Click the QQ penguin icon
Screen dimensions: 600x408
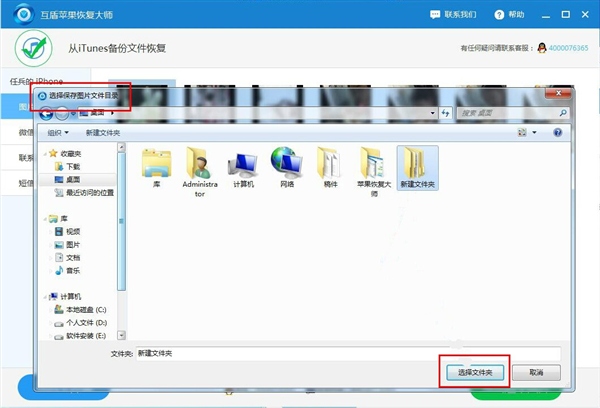(541, 48)
